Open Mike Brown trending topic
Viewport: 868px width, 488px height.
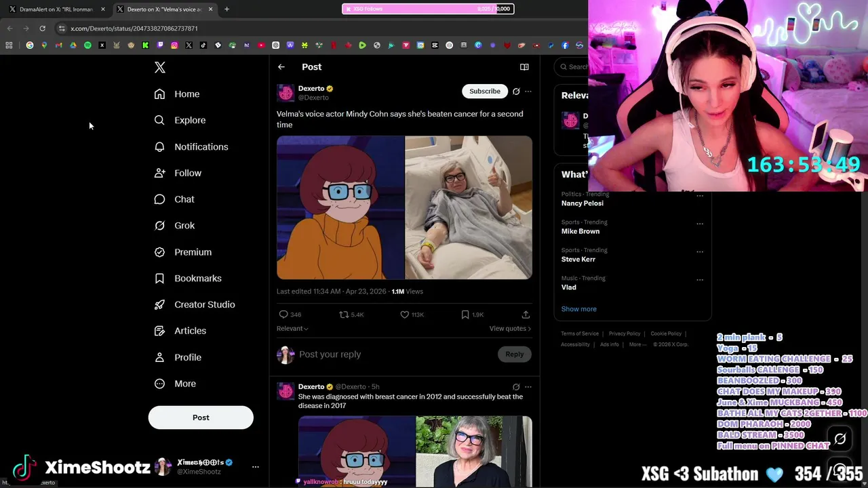580,231
